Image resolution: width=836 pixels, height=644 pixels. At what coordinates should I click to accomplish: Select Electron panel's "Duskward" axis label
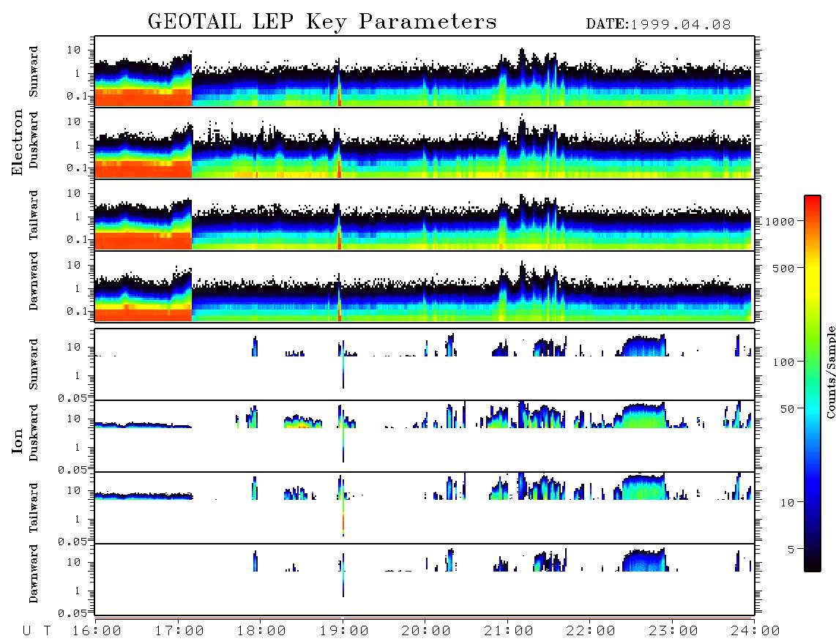click(34, 140)
